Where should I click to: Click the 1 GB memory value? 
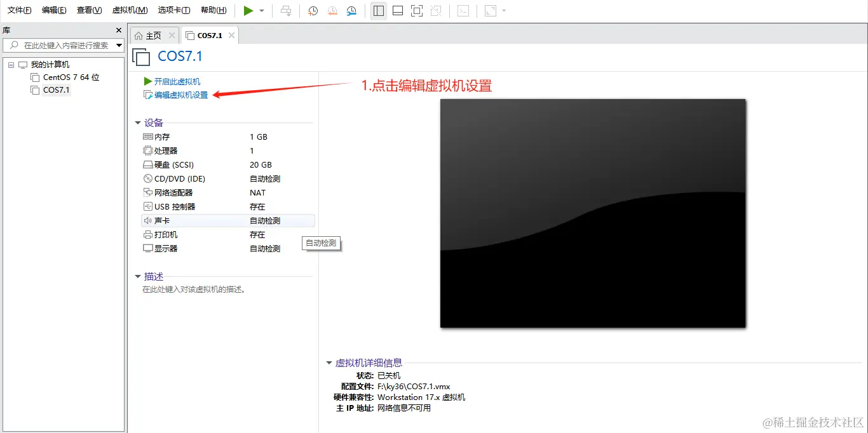[x=259, y=137]
